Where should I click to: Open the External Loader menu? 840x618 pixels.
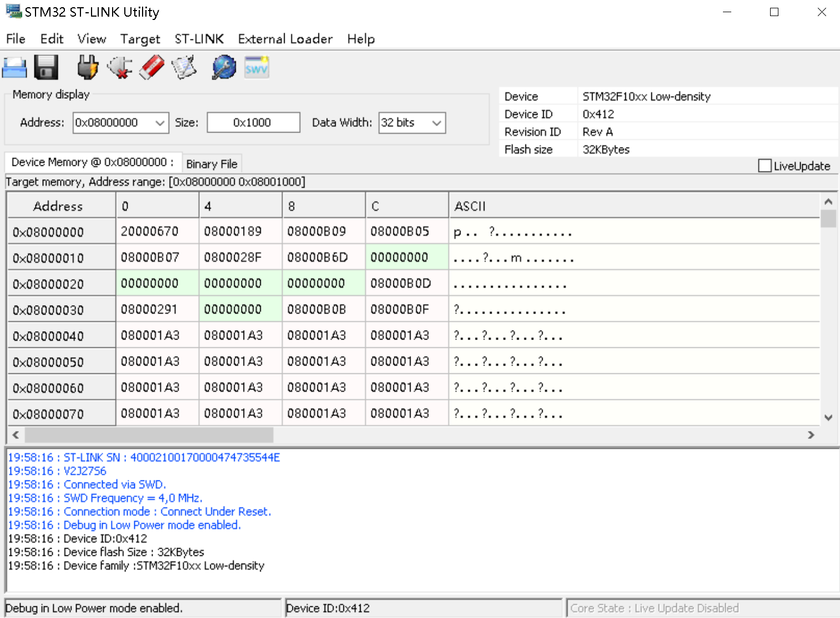285,39
